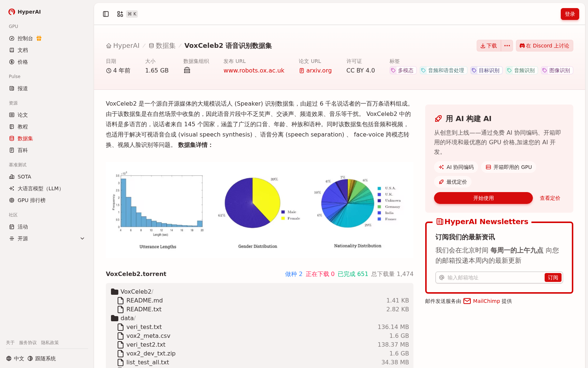Click the rocket icon beside 用 AI 构建 AI
This screenshot has width=588, height=368.
[x=438, y=118]
